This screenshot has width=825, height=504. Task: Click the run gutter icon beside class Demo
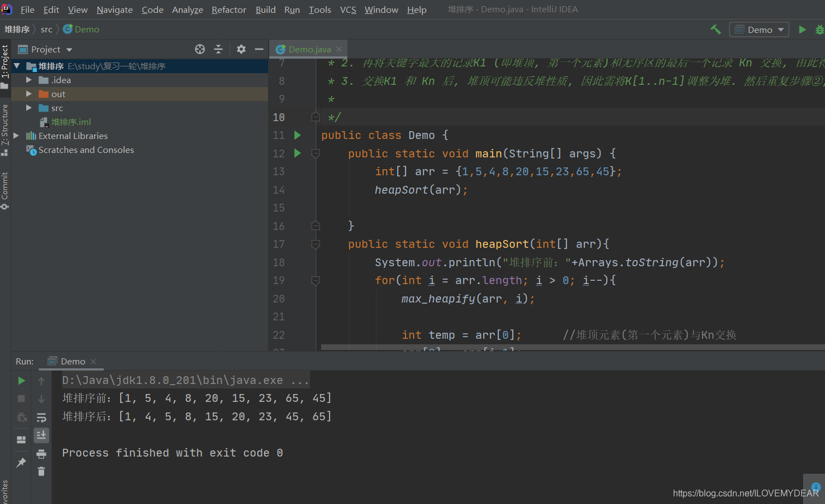[x=298, y=135]
